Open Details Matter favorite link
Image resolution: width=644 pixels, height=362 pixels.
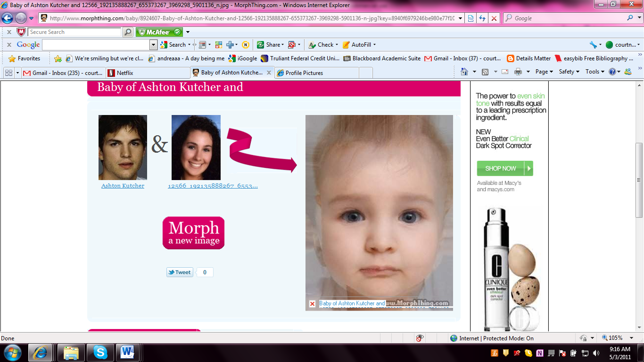click(528, 58)
